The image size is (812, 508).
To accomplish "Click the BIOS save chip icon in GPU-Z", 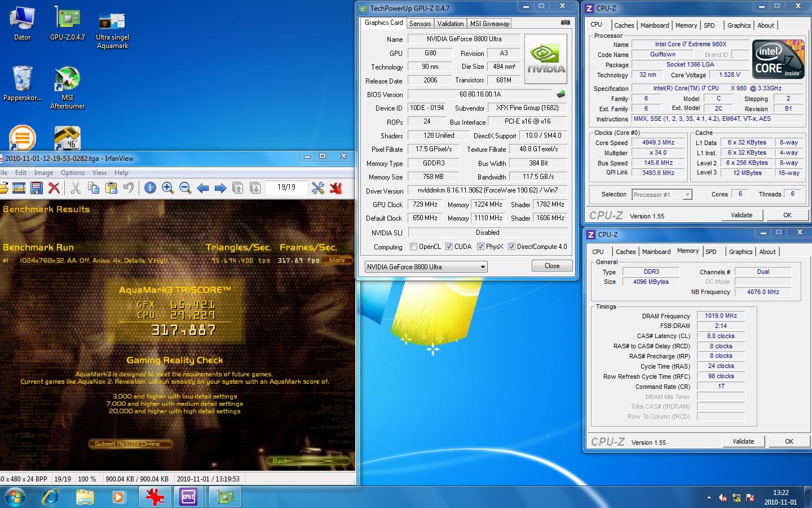I will (x=561, y=94).
